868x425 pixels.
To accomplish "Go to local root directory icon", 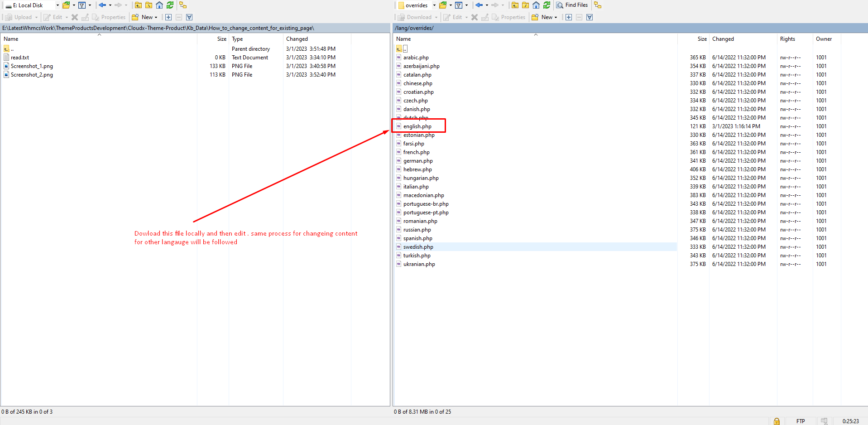I will click(149, 5).
